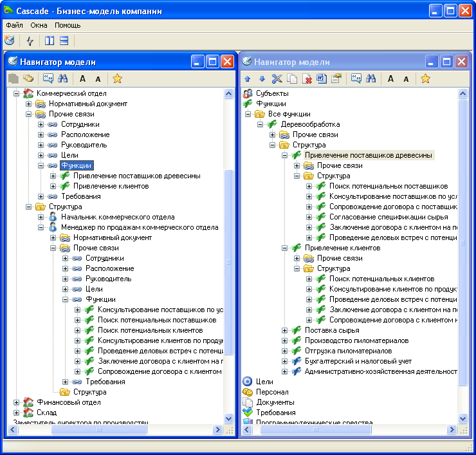Click the delete red X icon in right navigator

click(307, 79)
